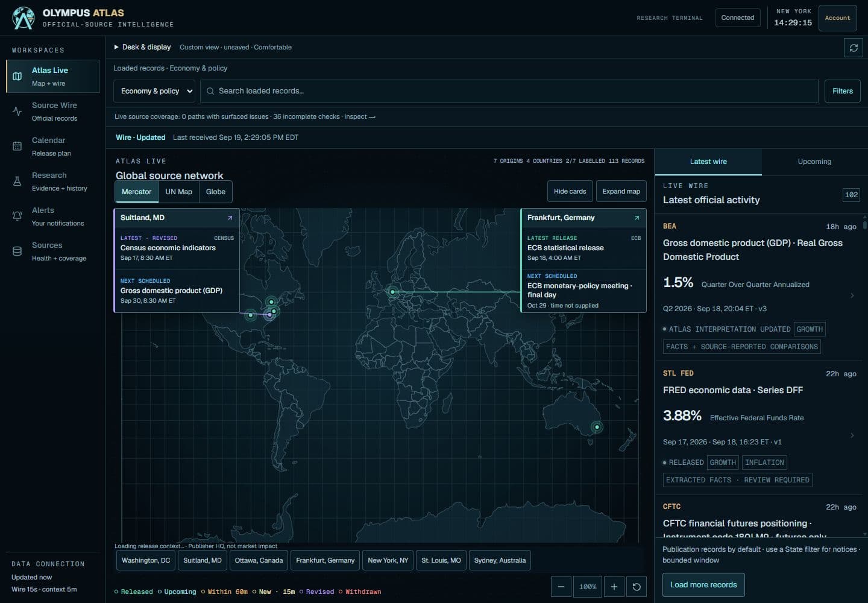Switch to UN Map projection
868x603 pixels.
(x=178, y=192)
